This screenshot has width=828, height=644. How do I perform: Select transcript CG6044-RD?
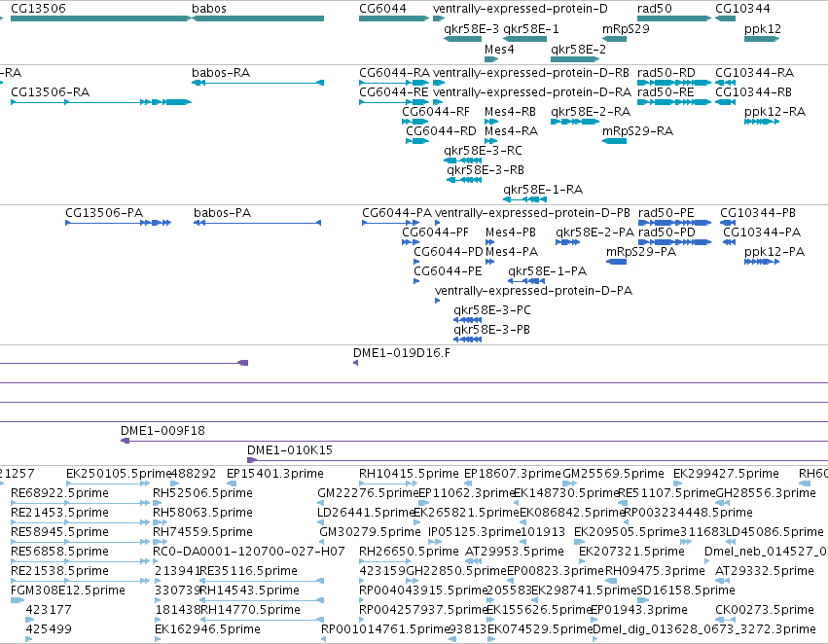(x=417, y=141)
